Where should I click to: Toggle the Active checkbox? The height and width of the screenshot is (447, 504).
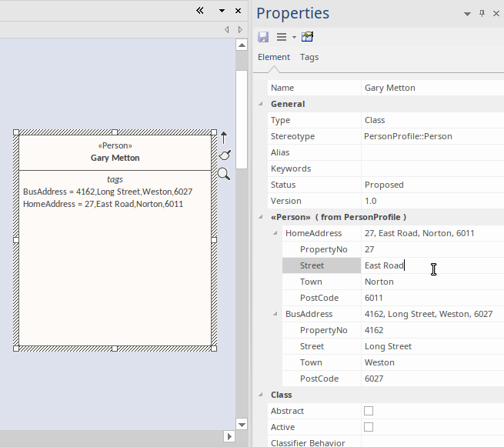369,427
